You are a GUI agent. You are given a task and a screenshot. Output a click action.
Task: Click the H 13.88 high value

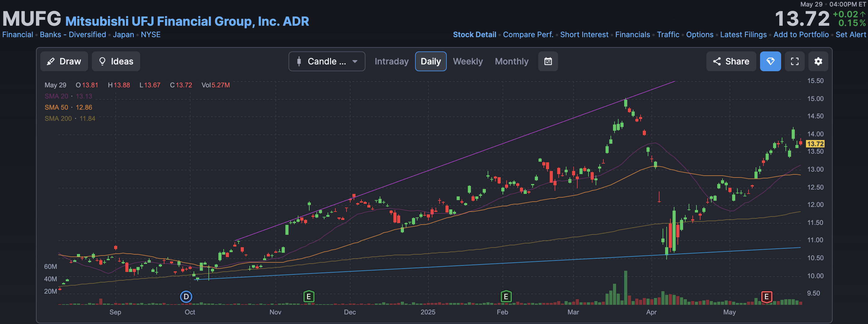pos(119,85)
